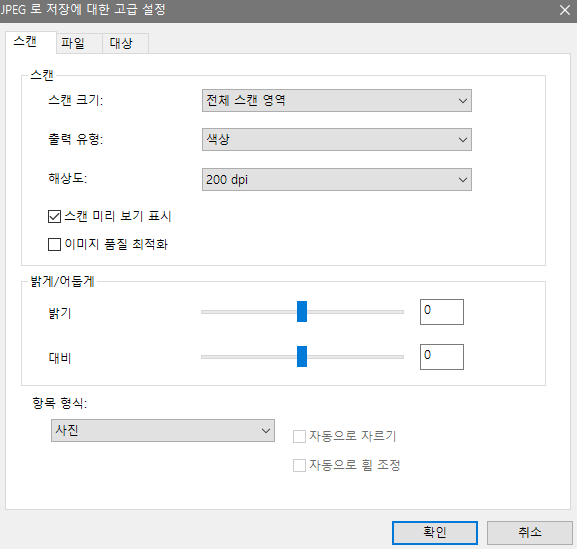Expand the 해상도 dropdown set to 200 dpi
Screen dimensions: 577x549
click(337, 180)
